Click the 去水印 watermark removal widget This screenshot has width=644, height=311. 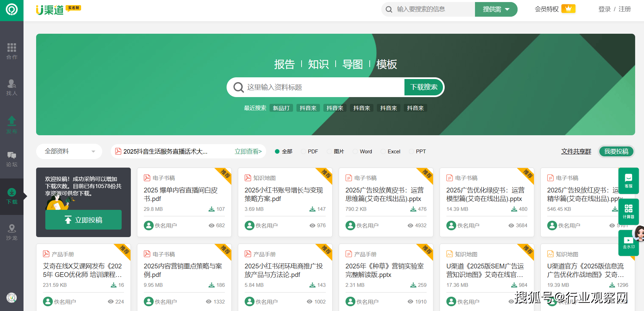[x=628, y=243]
